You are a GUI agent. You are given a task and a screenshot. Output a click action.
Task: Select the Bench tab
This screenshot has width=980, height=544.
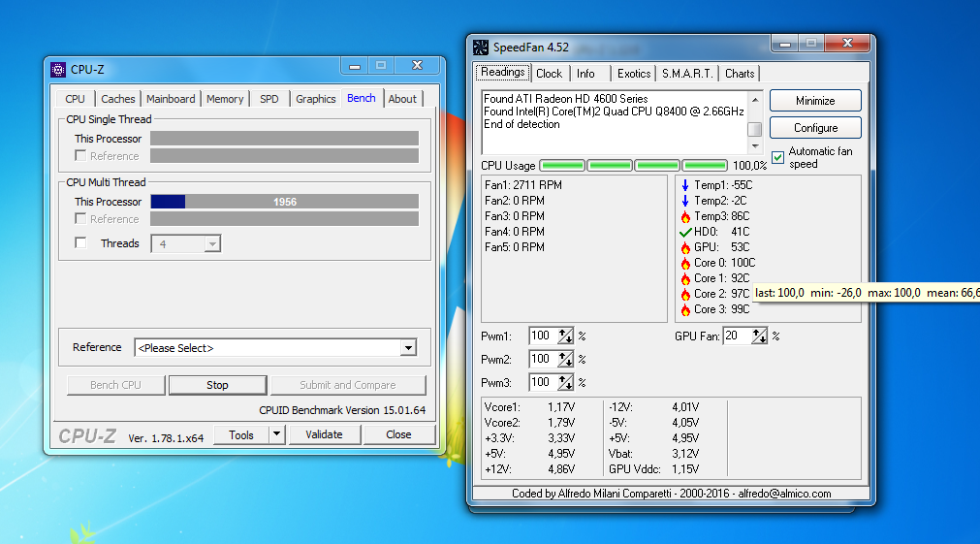point(362,98)
